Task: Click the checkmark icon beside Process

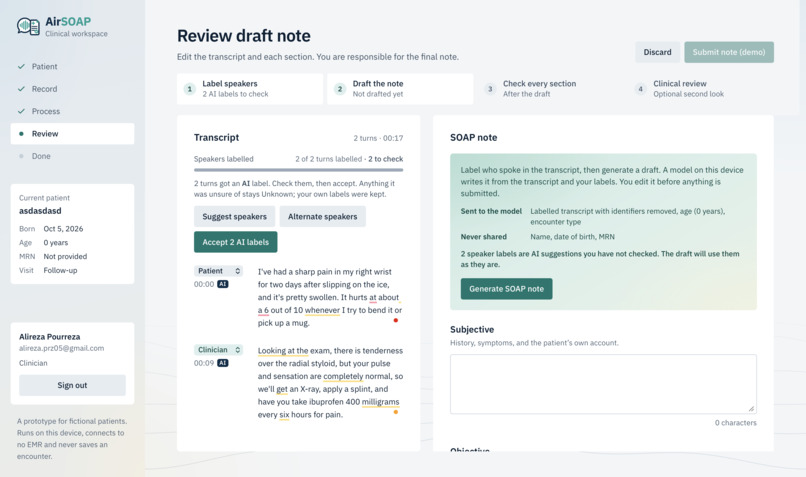Action: [21, 111]
